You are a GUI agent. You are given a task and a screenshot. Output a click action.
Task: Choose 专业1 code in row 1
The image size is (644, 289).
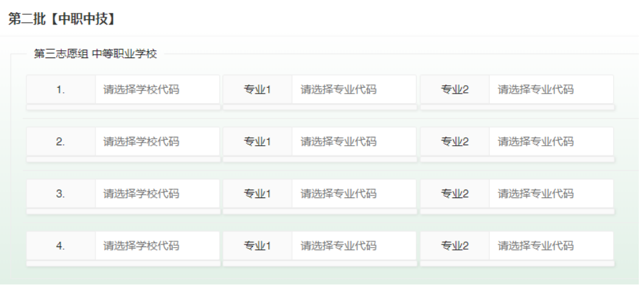tap(353, 90)
